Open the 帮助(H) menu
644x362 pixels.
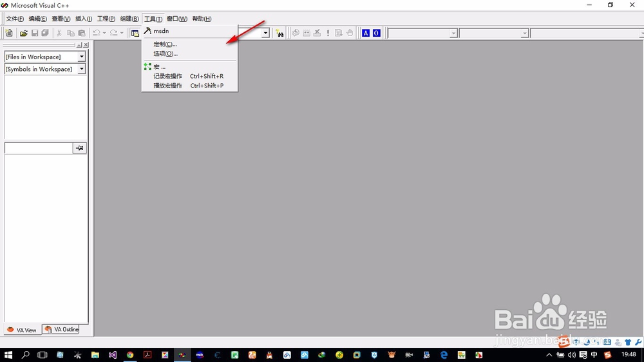pos(202,19)
